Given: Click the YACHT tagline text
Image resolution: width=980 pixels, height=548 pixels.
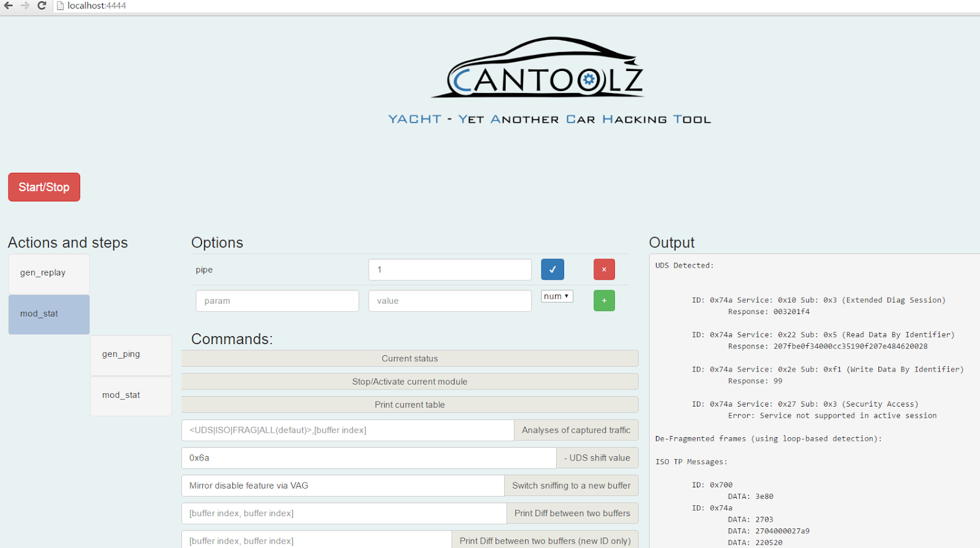Looking at the screenshot, I should tap(549, 119).
